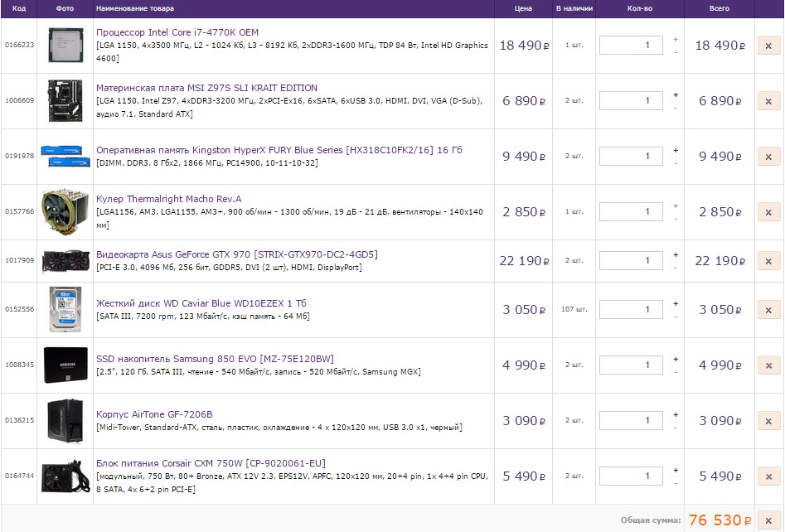Focus quantity field for Kingston HyperX memory

coord(631,157)
